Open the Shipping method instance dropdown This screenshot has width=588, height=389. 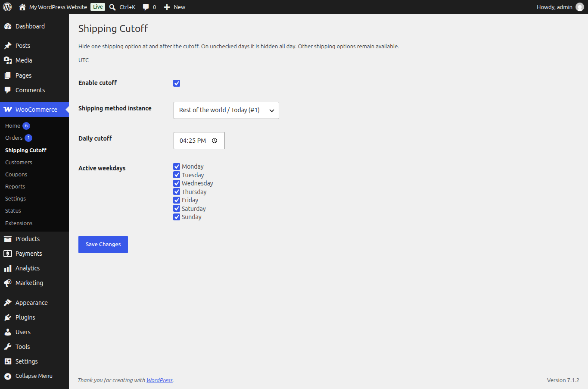coord(226,110)
